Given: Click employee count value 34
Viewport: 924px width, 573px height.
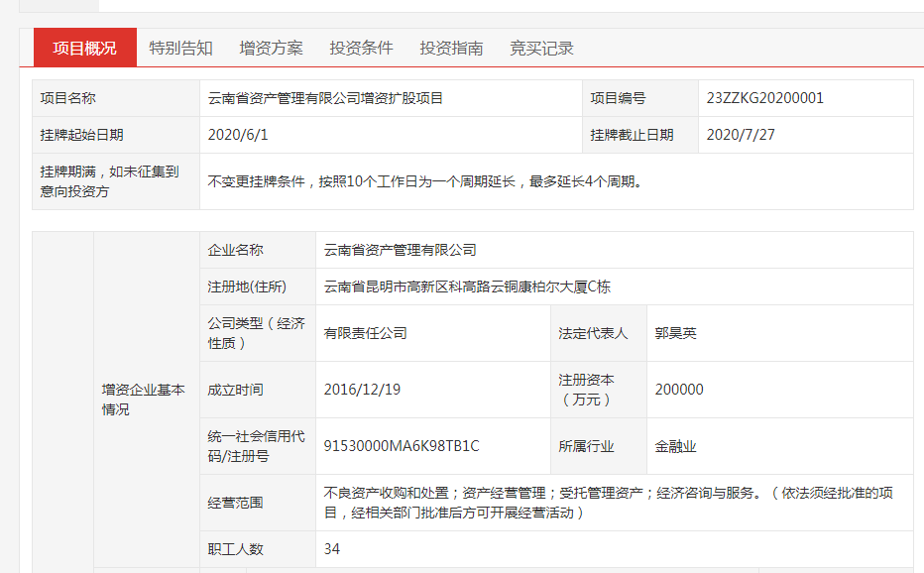Looking at the screenshot, I should click(x=332, y=549).
